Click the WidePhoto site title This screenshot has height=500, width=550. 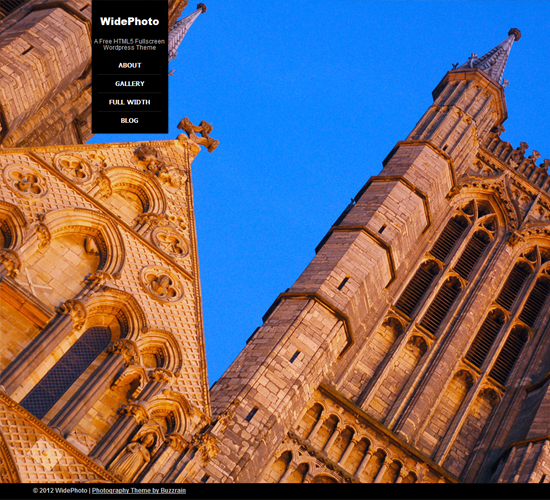[129, 21]
